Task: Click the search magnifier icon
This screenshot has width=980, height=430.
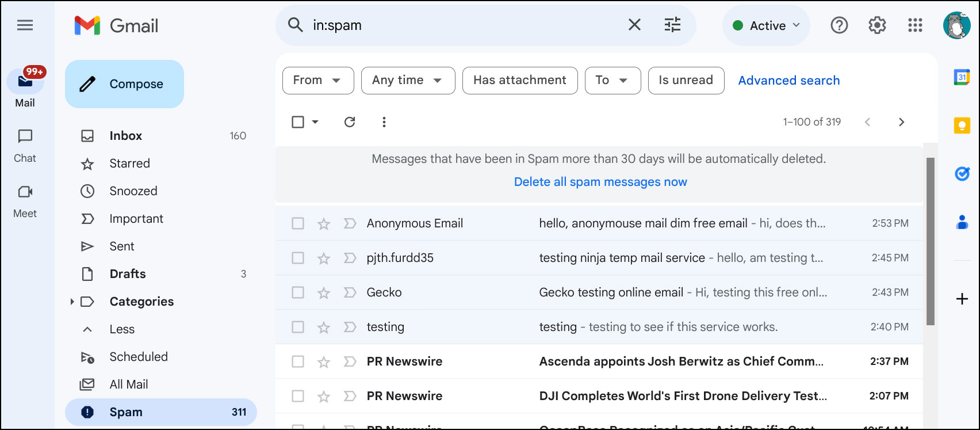Action: point(296,25)
